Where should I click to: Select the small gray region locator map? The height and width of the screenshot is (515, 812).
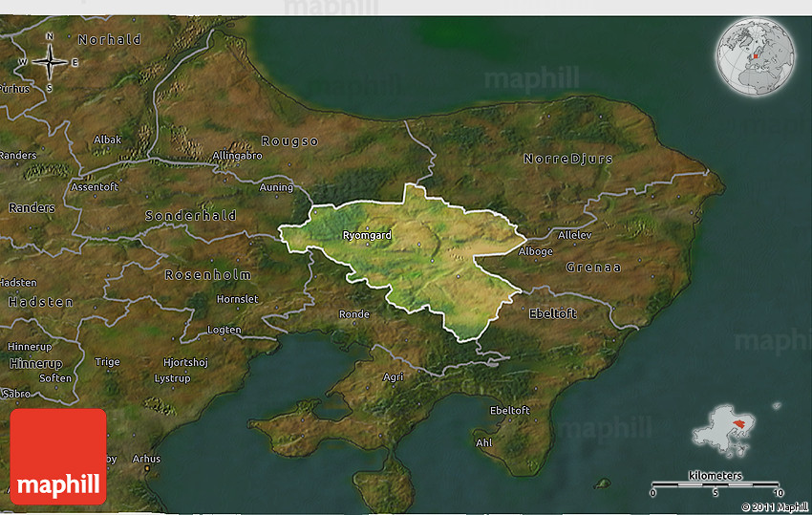(x=731, y=431)
